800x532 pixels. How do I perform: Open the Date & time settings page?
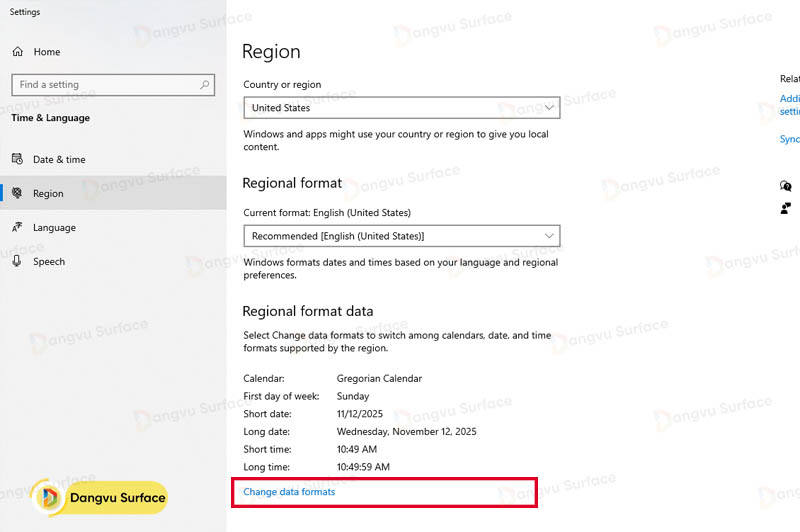tap(59, 159)
